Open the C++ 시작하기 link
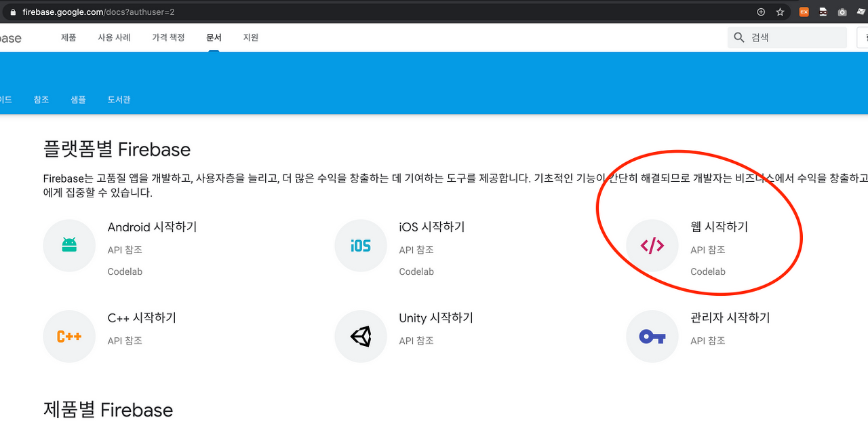868x441 pixels. tap(142, 318)
